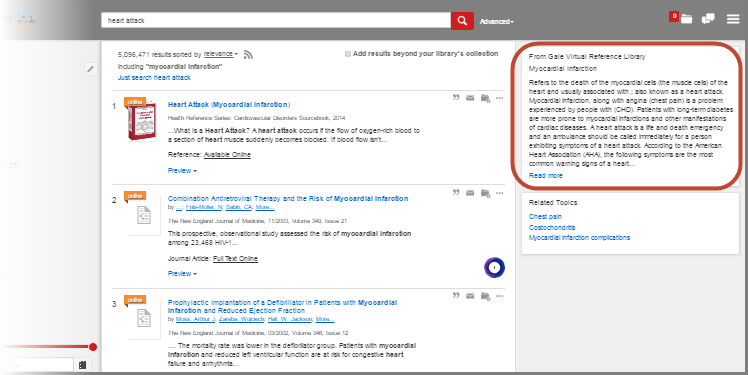
Task: Save result 1 to folder icon
Action: 485,98
